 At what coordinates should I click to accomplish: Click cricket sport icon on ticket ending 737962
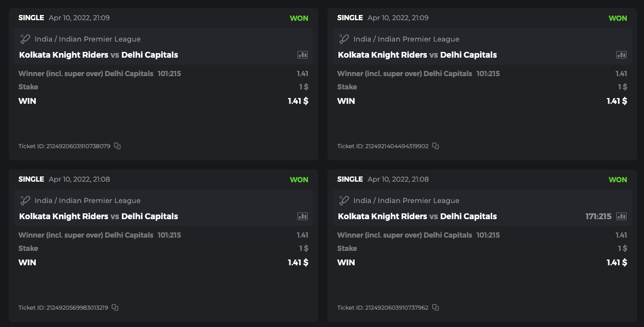(344, 201)
